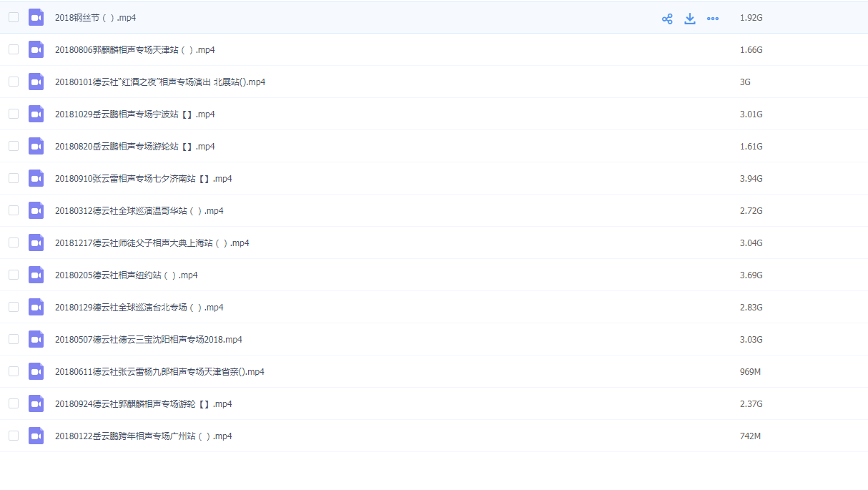Click the 2.83G file size
Viewport: 868px width, 490px height.
751,308
